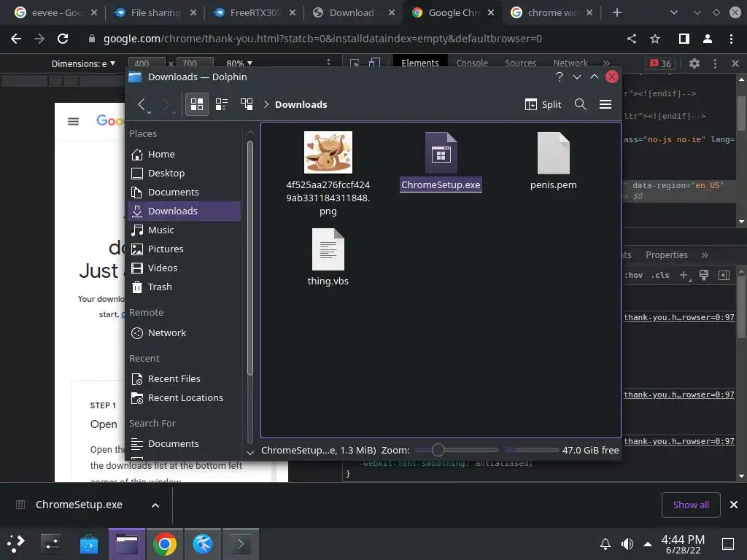The image size is (747, 560).
Task: Open notifications bell in system tray
Action: (x=605, y=544)
